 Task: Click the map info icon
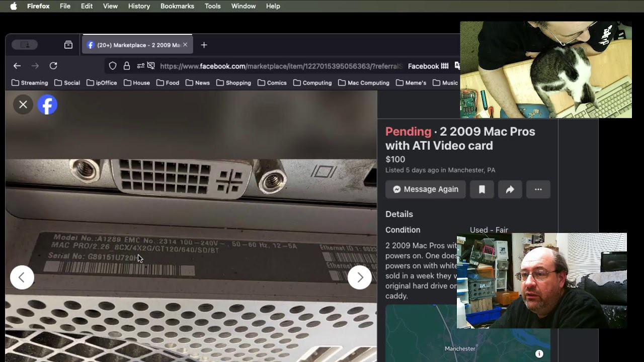[x=539, y=354]
